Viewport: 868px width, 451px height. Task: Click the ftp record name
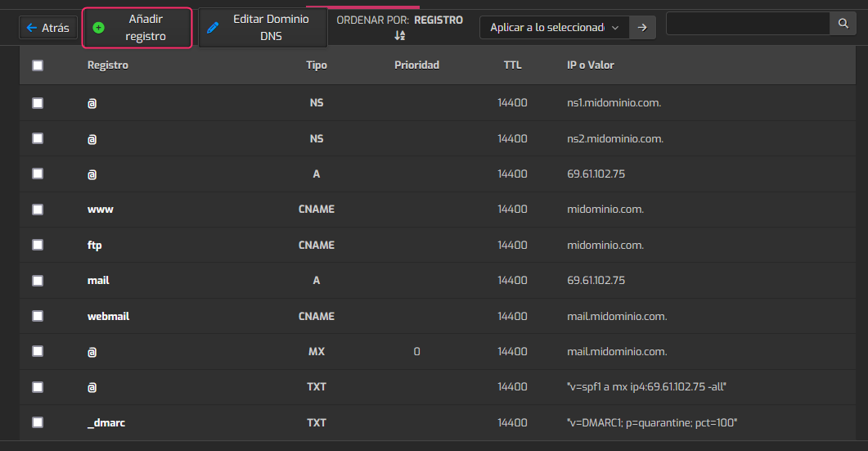95,245
